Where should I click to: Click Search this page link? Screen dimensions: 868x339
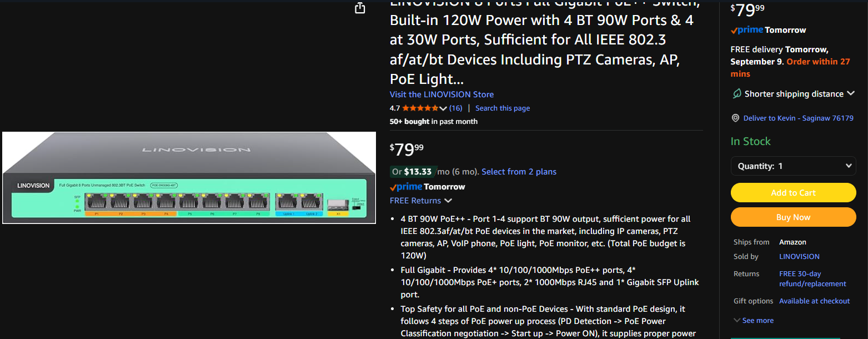tap(503, 108)
